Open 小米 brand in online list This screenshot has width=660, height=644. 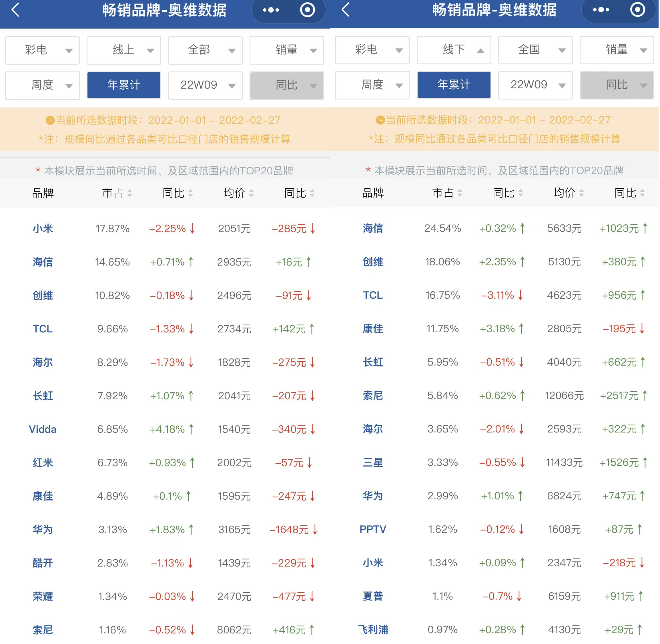click(x=43, y=229)
